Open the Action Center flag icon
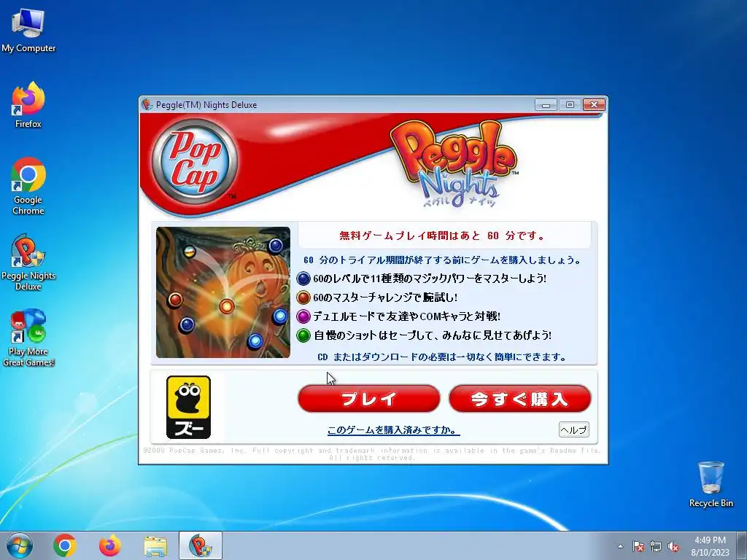The image size is (747, 560). click(x=638, y=546)
